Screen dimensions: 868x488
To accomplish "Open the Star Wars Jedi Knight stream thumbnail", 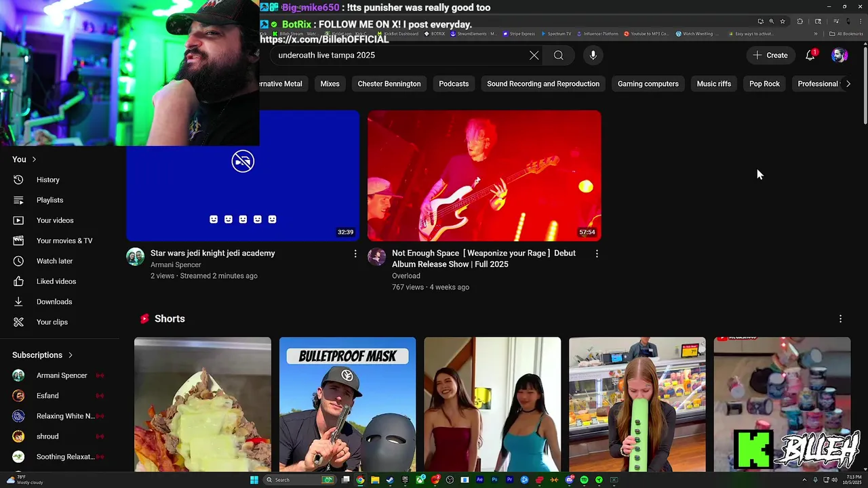I will pos(243,176).
